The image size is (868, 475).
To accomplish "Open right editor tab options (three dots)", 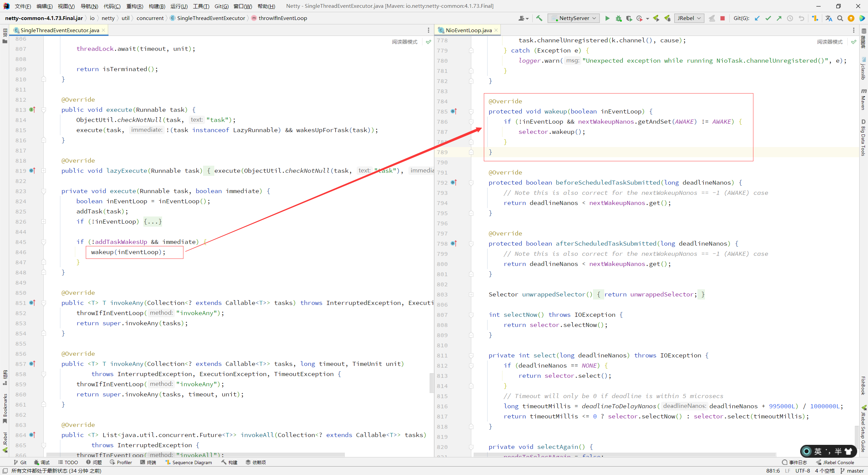I will point(854,30).
